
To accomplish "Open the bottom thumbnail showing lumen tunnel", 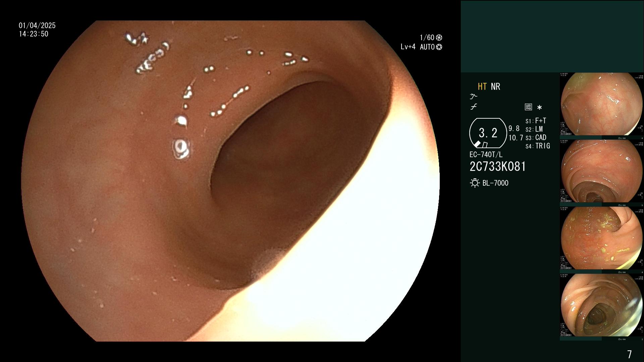I will click(602, 305).
